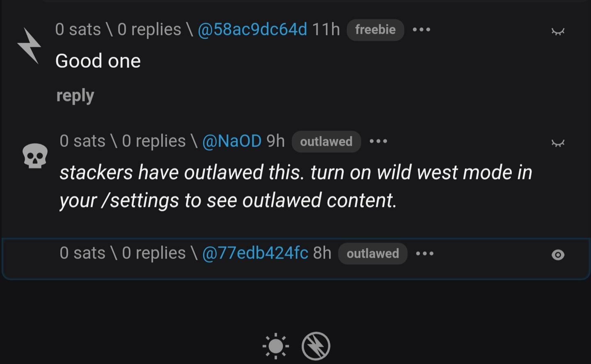This screenshot has width=591, height=364.
Task: Open the three-dot menu on the @77edb424fc comment
Action: pyautogui.click(x=424, y=253)
